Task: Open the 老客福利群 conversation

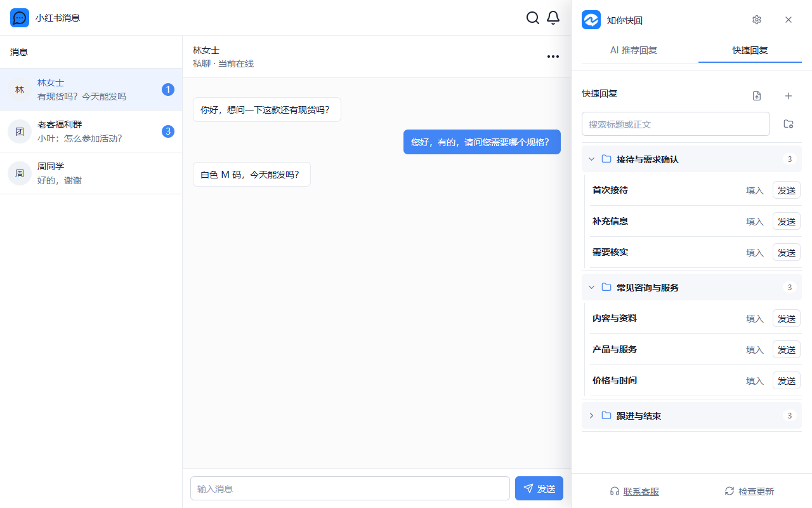Action: point(91,131)
